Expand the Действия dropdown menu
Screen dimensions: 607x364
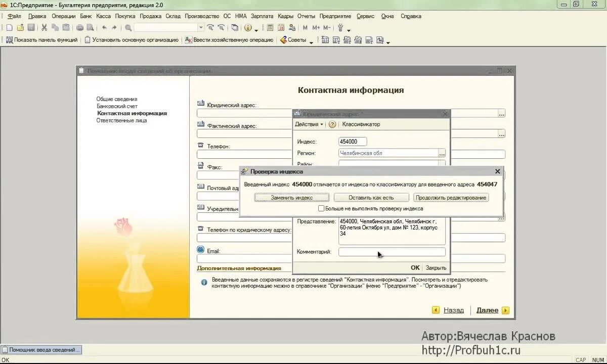pyautogui.click(x=309, y=124)
